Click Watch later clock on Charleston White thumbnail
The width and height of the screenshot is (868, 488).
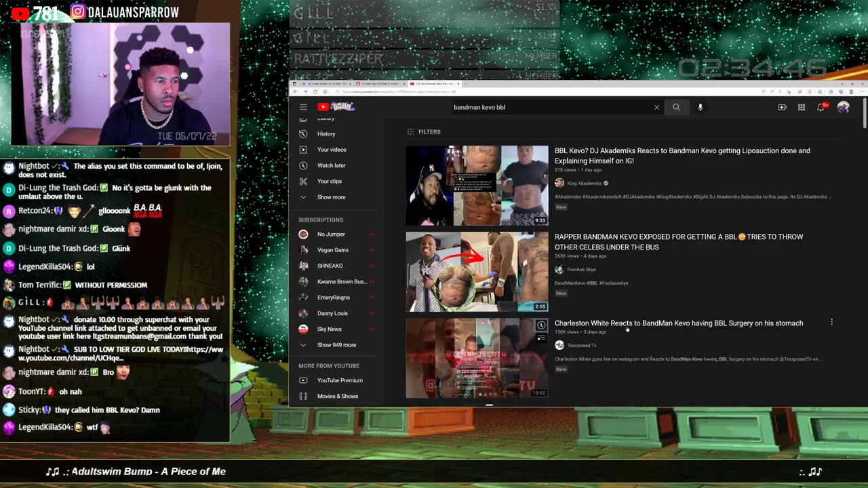pos(540,325)
